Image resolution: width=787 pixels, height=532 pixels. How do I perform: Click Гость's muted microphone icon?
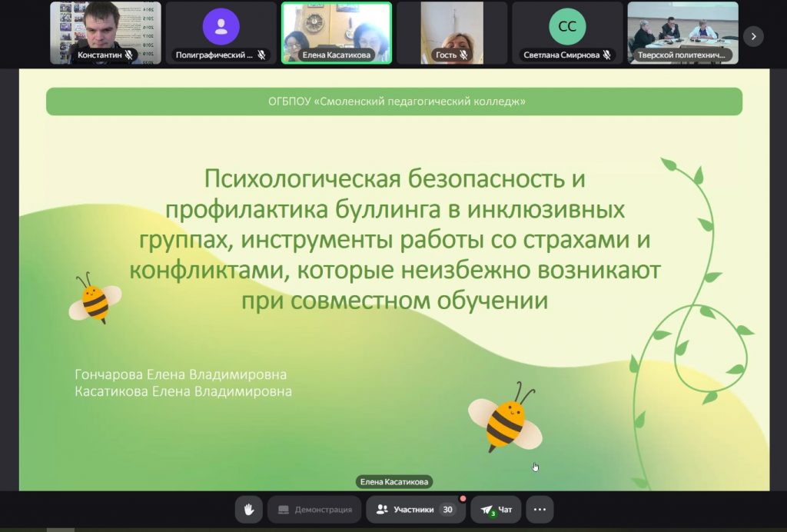[463, 55]
